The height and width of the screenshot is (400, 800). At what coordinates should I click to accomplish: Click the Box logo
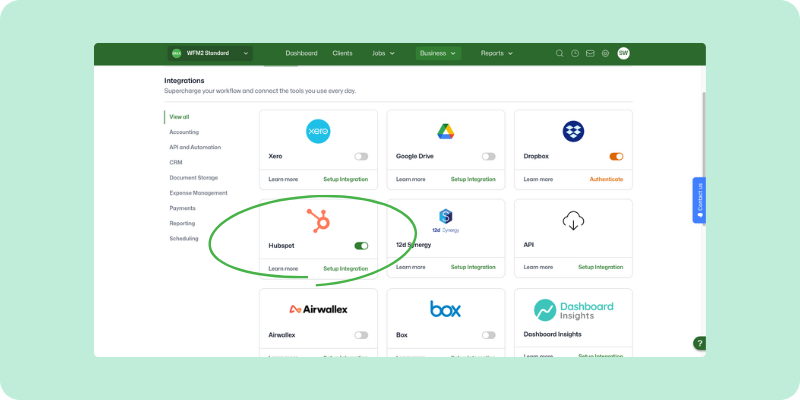pos(445,309)
